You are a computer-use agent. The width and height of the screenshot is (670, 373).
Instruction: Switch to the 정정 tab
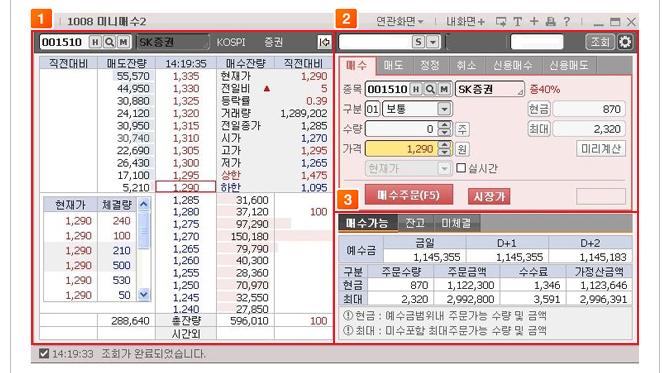[x=430, y=65]
